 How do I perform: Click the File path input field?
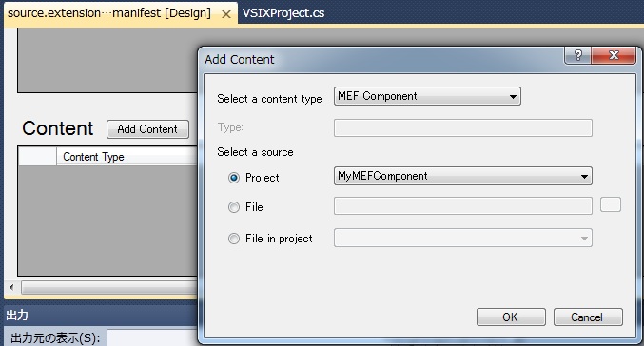(x=463, y=205)
